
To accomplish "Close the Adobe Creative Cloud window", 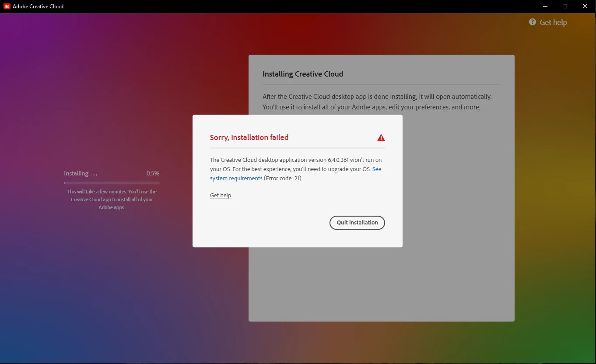I will coord(585,6).
